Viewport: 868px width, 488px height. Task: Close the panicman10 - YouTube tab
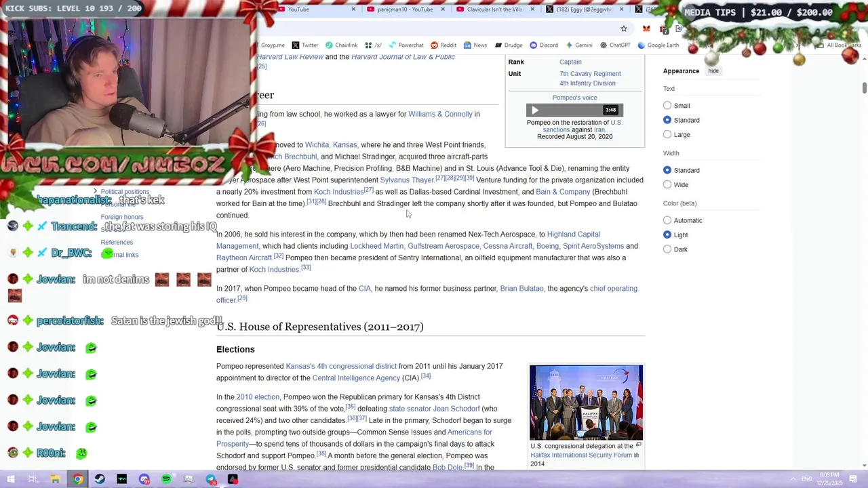pos(443,9)
